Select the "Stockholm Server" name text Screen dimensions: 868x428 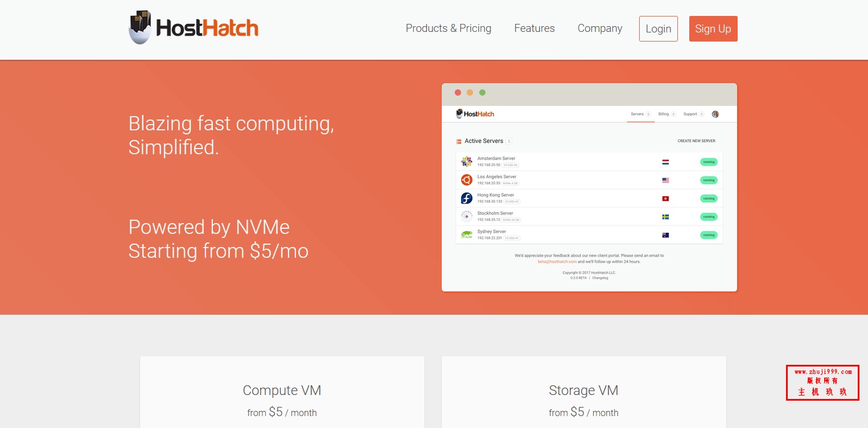pos(495,213)
